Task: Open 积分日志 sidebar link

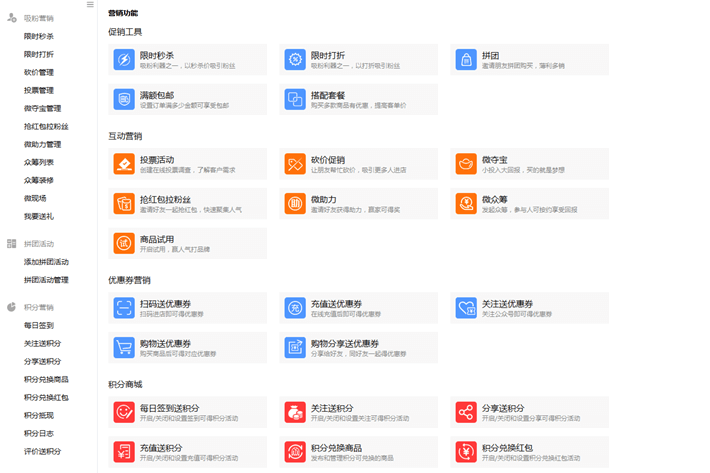Action: (x=38, y=433)
